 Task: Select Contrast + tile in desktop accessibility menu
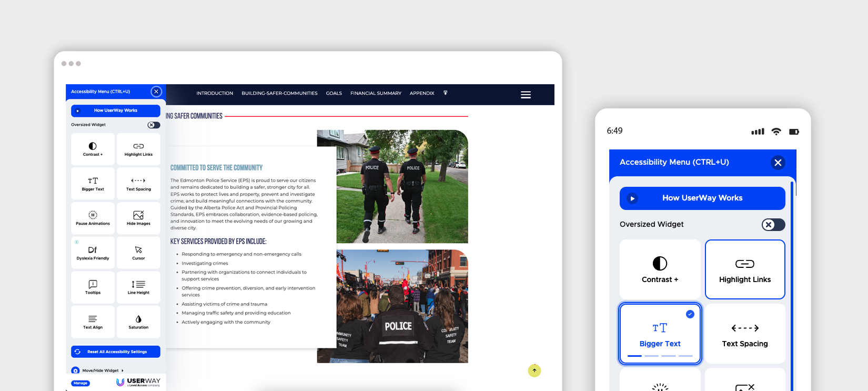click(93, 149)
